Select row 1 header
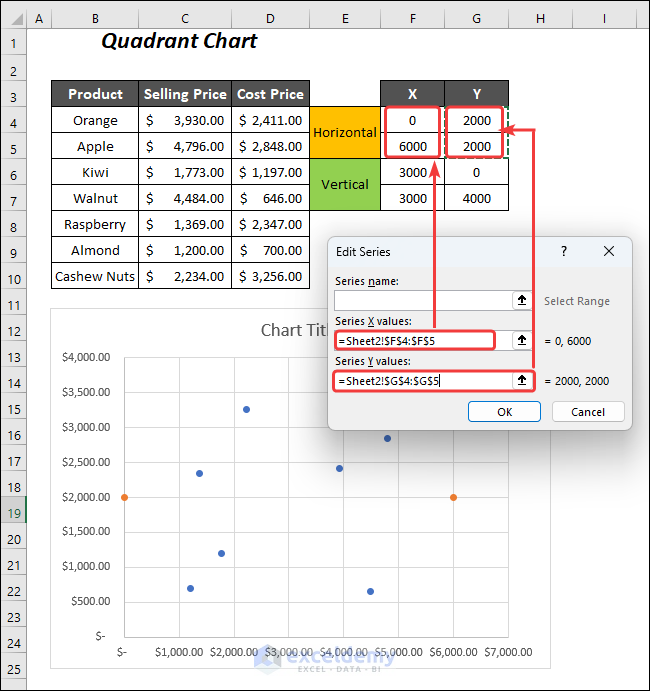650x691 pixels. pyautogui.click(x=13, y=43)
